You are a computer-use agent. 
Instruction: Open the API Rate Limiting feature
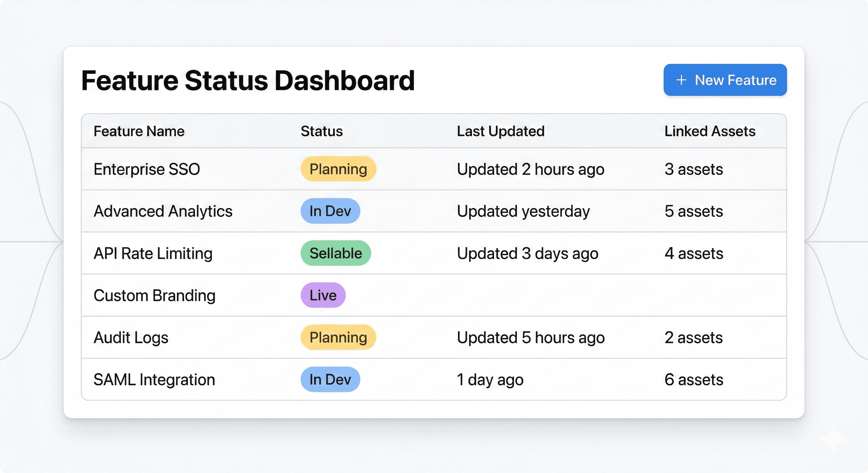click(153, 253)
